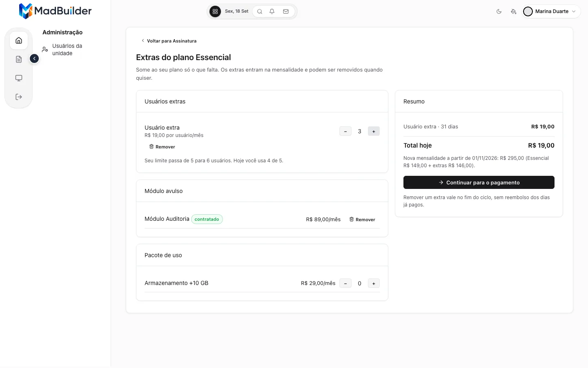Click the contratado badge
This screenshot has height=368, width=588.
pyautogui.click(x=207, y=219)
